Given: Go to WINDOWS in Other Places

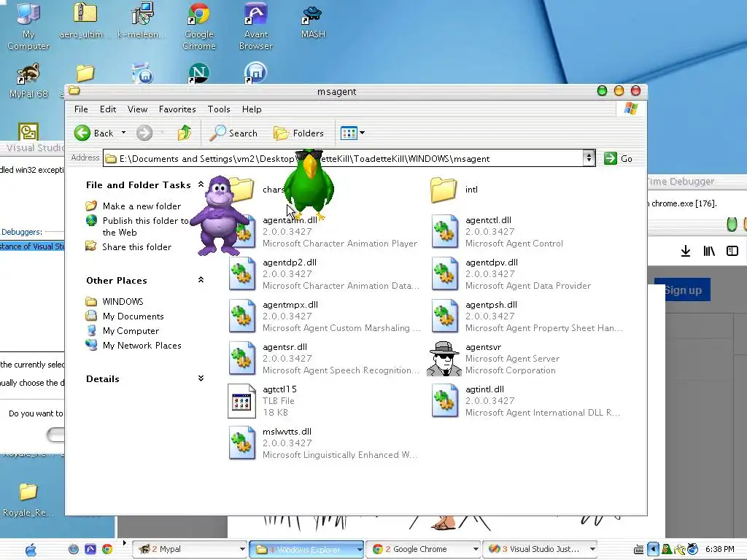Looking at the screenshot, I should coord(123,301).
